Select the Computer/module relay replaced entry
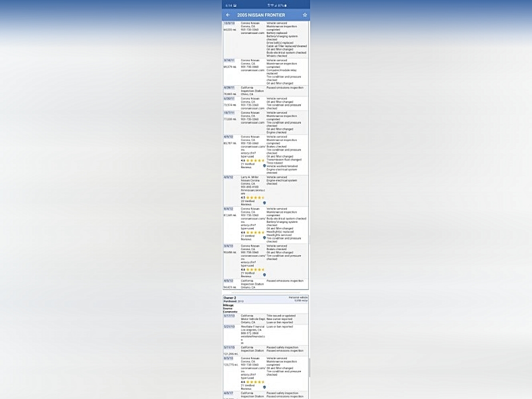The image size is (532, 399). (281, 72)
